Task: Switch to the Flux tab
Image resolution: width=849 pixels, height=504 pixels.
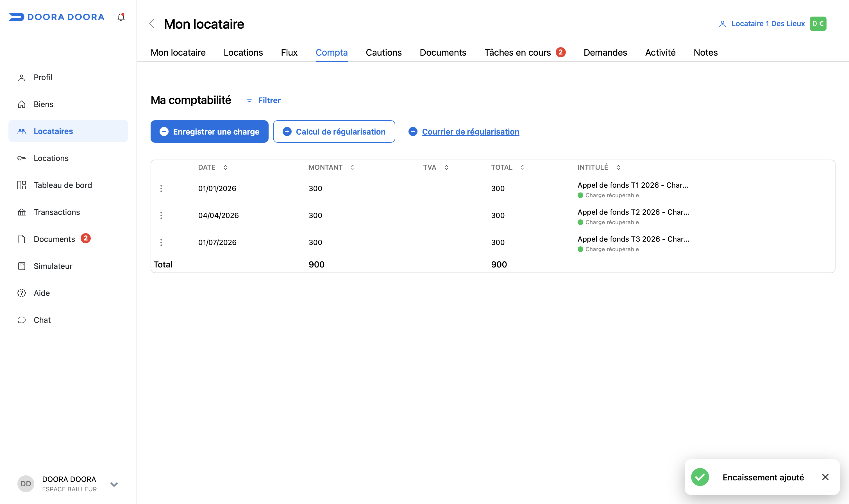Action: coord(289,52)
